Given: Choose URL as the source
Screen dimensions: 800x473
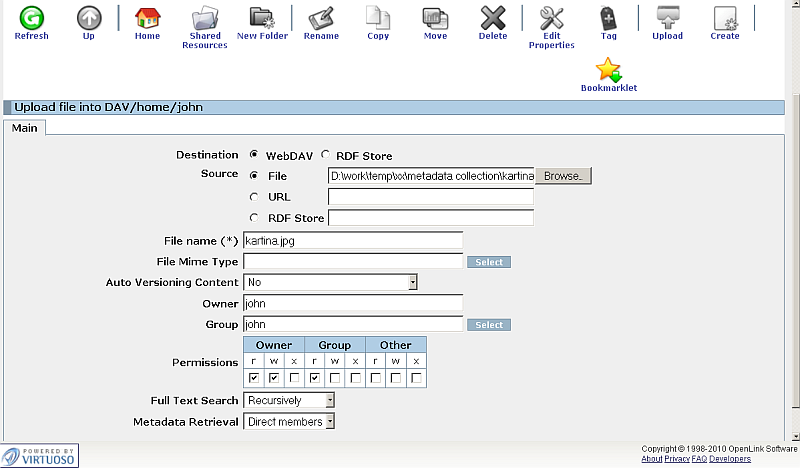Looking at the screenshot, I should tap(254, 197).
